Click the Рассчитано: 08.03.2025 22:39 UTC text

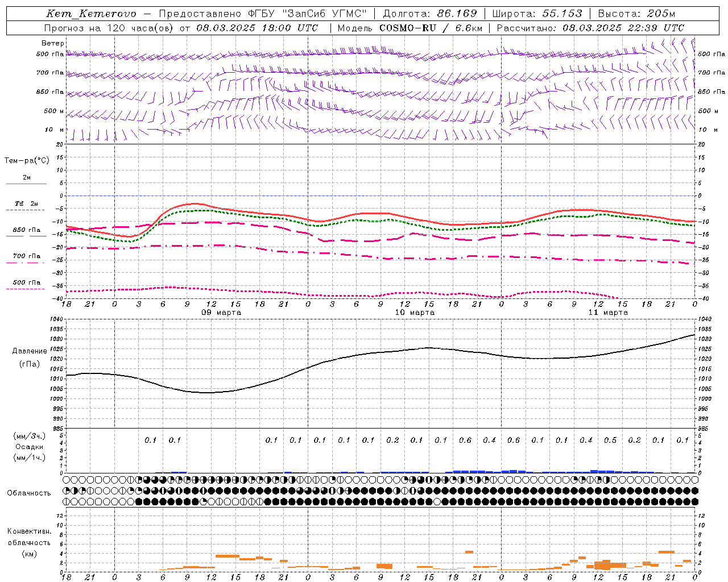590,28
